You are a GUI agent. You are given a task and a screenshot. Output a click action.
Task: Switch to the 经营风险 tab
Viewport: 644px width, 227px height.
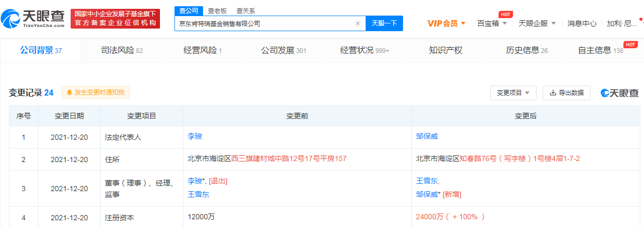coord(203,50)
